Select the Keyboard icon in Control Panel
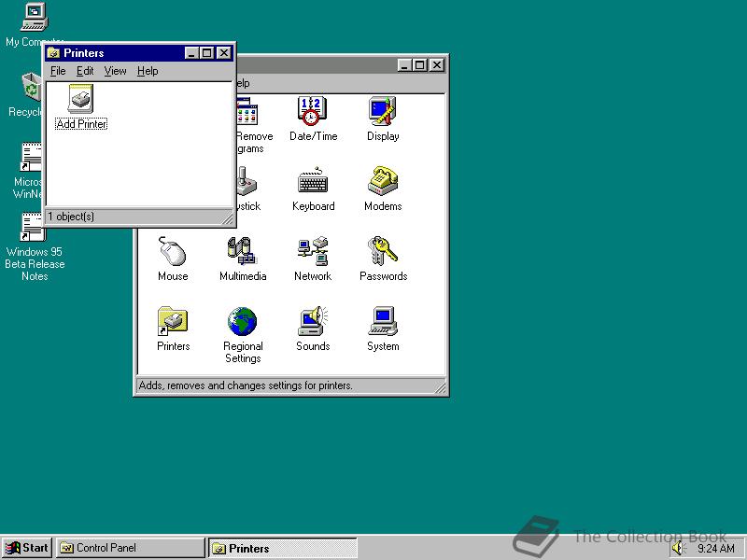The image size is (747, 560). click(x=313, y=181)
